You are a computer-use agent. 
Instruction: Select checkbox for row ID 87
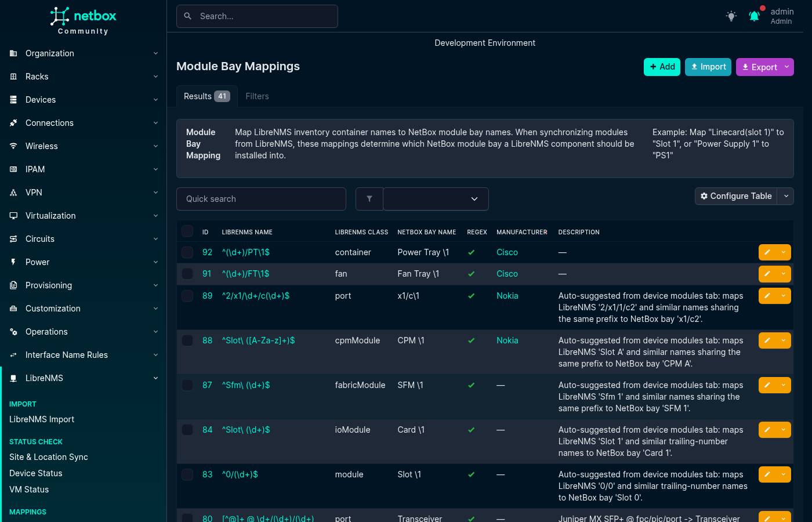click(x=187, y=385)
